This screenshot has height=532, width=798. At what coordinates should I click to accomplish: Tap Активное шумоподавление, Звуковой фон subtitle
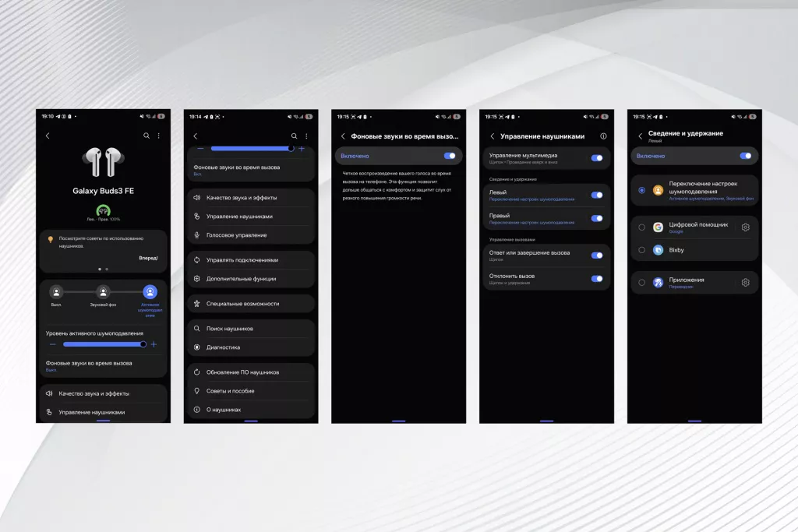711,199
